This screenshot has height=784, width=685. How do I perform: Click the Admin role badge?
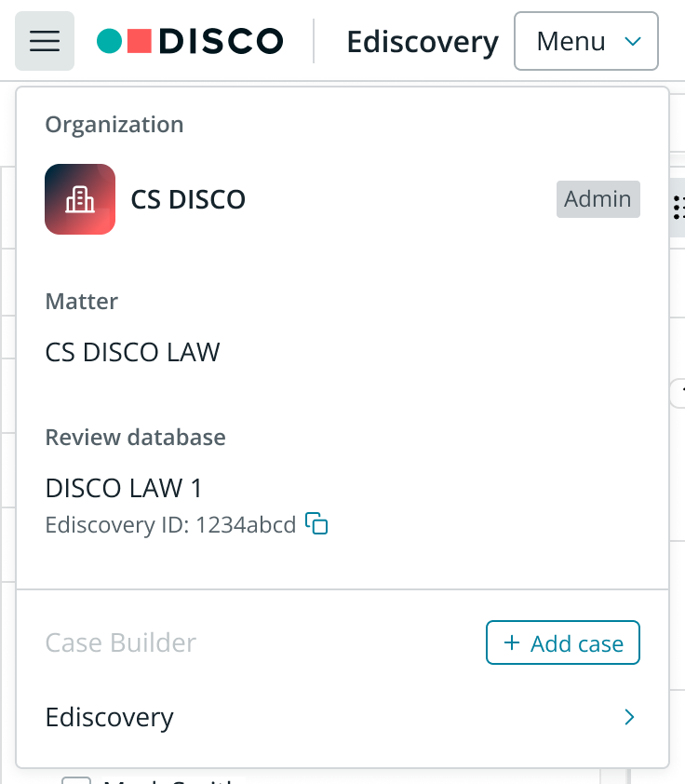point(598,199)
